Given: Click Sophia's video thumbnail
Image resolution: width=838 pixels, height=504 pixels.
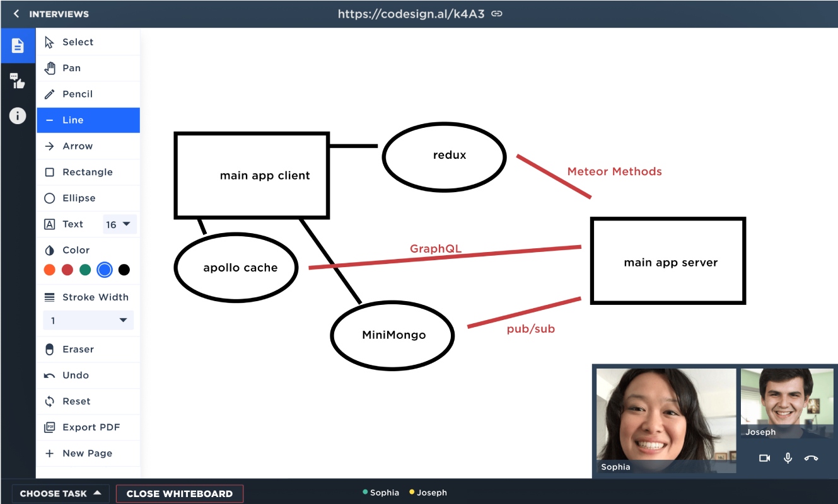Looking at the screenshot, I should 666,420.
